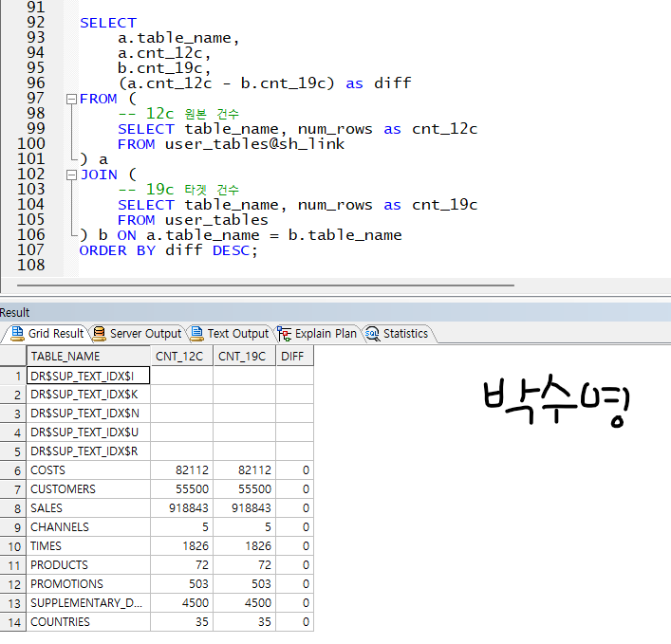671x644 pixels.
Task: Click the CNT_19C column header
Action: point(244,357)
